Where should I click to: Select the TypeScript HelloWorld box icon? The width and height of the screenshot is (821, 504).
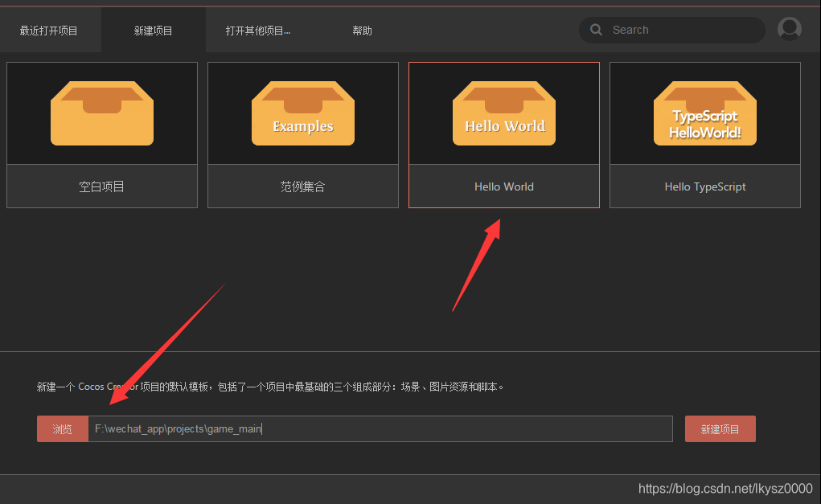(x=705, y=113)
